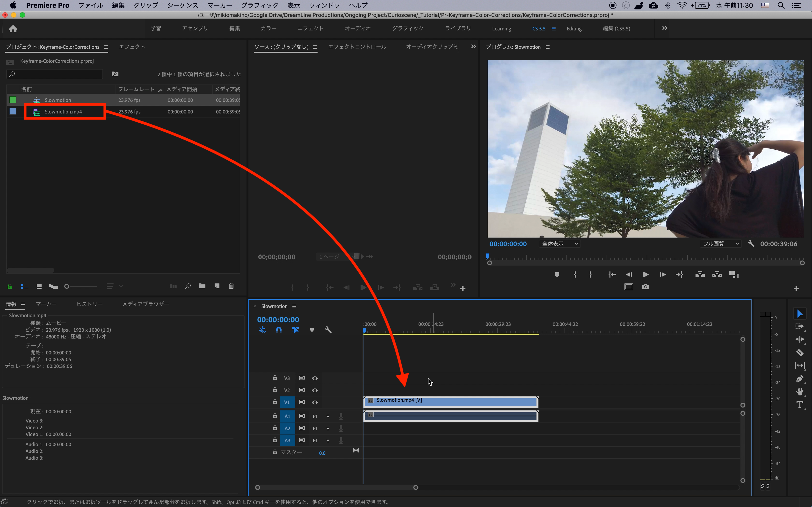This screenshot has height=507, width=812.
Task: Toggle Snap in timeline magnet icon
Action: coord(278,330)
